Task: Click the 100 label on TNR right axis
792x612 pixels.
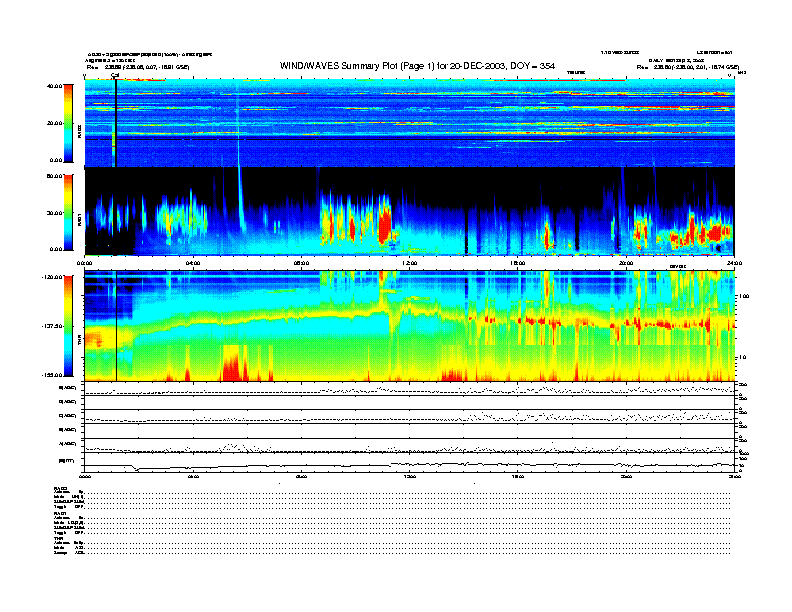Action: tap(744, 296)
